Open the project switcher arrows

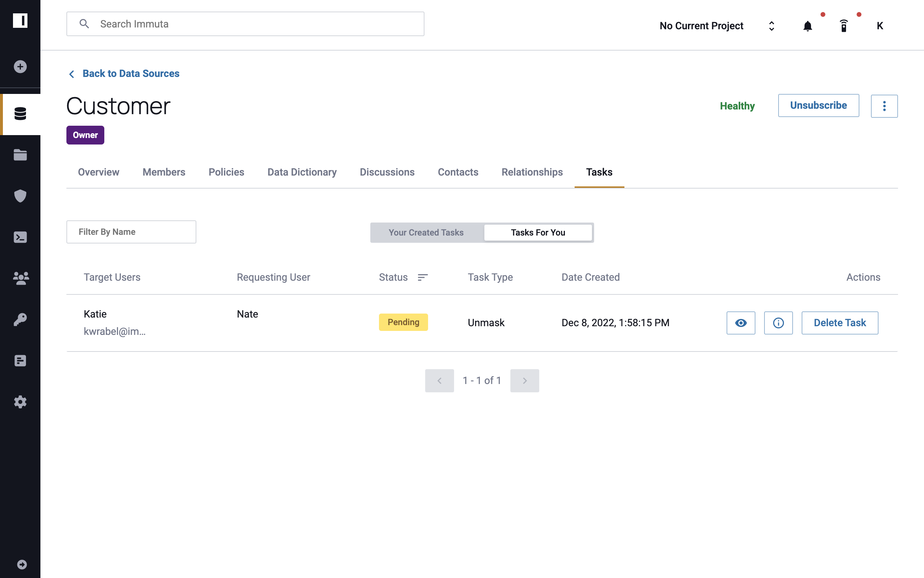(x=771, y=26)
